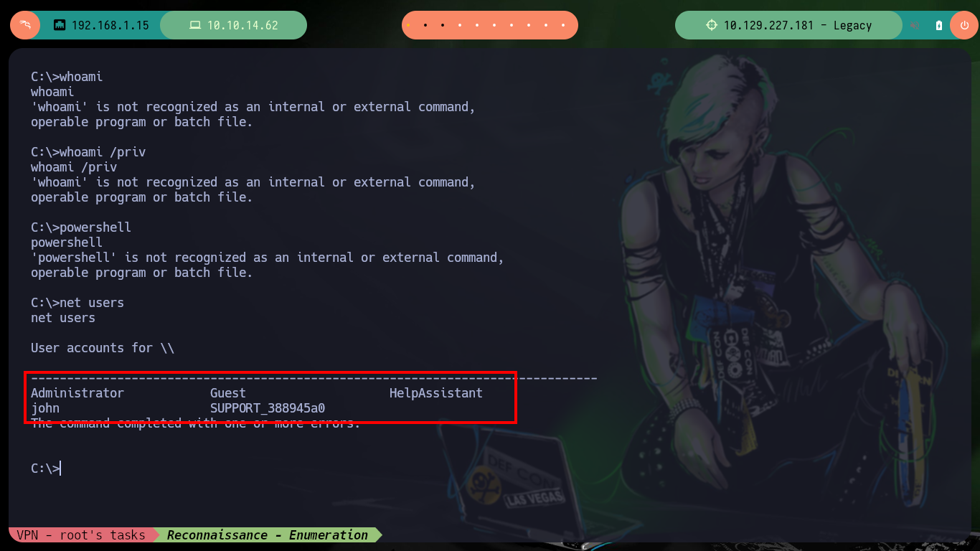Click the ethernet network icon beside 192.168.1.15
This screenshot has height=551, width=980.
60,25
